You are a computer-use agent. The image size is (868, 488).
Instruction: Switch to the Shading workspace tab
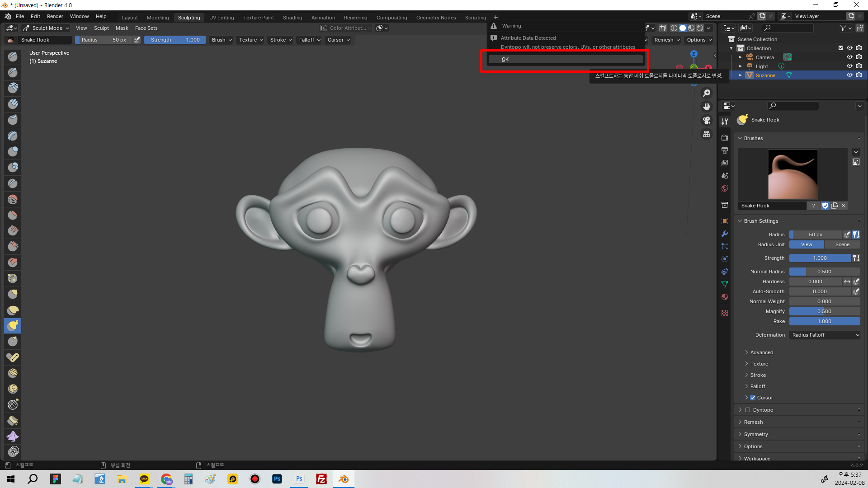coord(292,18)
